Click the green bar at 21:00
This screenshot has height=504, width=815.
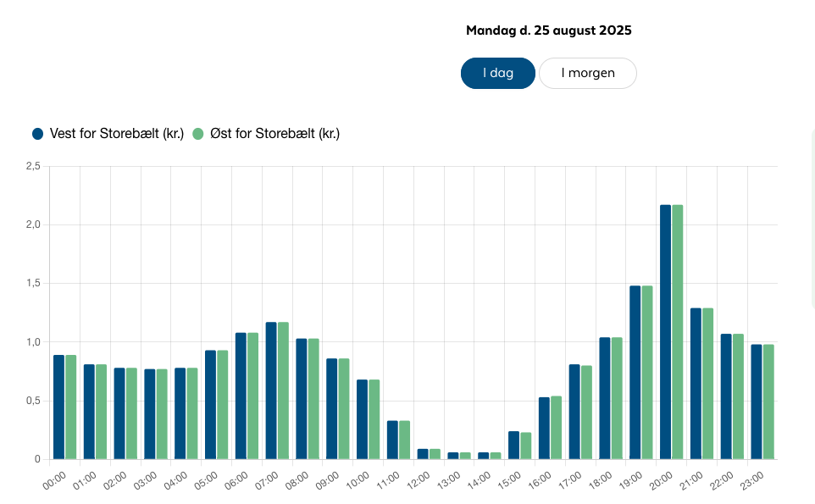coord(707,384)
